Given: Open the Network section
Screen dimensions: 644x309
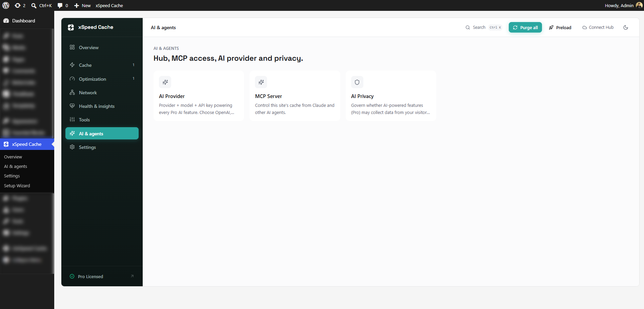Looking at the screenshot, I should pos(102,93).
